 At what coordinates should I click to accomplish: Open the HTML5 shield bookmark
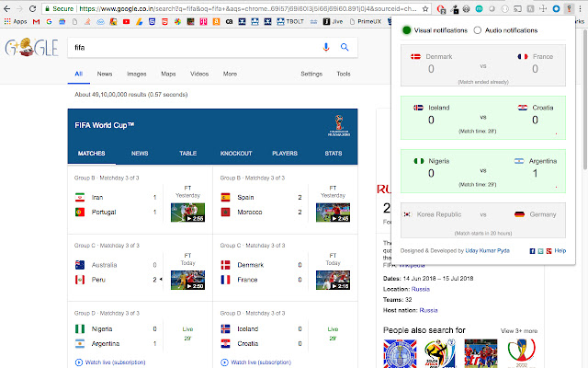tap(164, 22)
